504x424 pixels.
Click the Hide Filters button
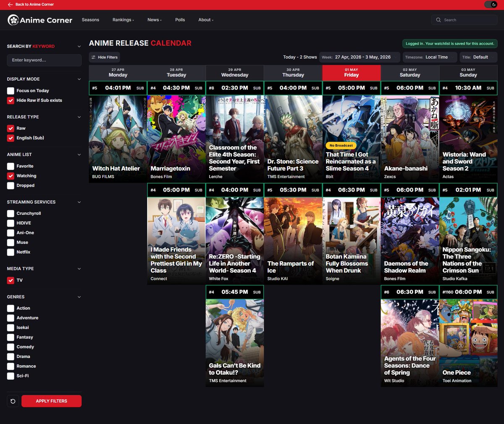click(x=105, y=57)
